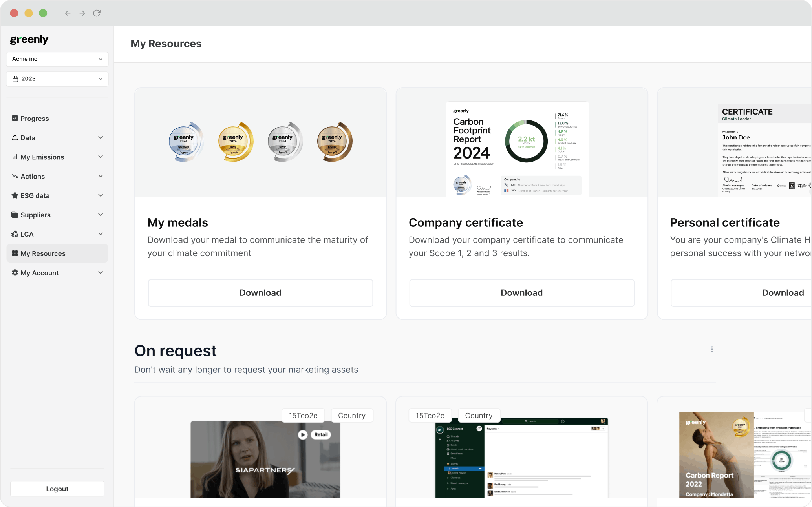The image size is (812, 507).
Task: Click the Suppliers folder icon
Action: (15, 215)
